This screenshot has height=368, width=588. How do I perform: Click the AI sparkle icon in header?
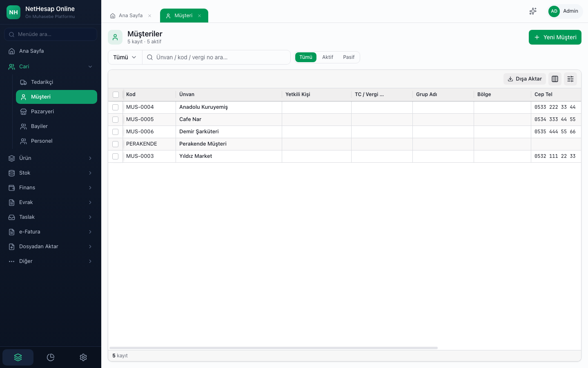(x=533, y=11)
